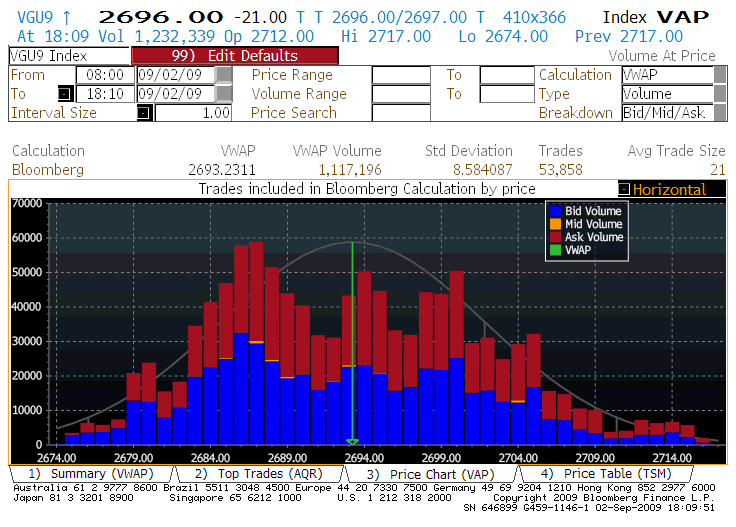Click the Price Range start field
Viewport: 736px width, 527px height.
click(401, 75)
